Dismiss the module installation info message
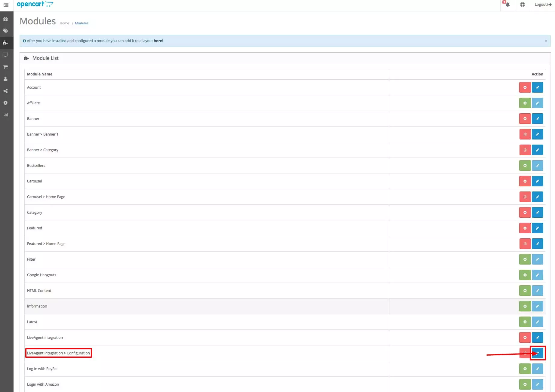The width and height of the screenshot is (555, 392). coord(546,41)
